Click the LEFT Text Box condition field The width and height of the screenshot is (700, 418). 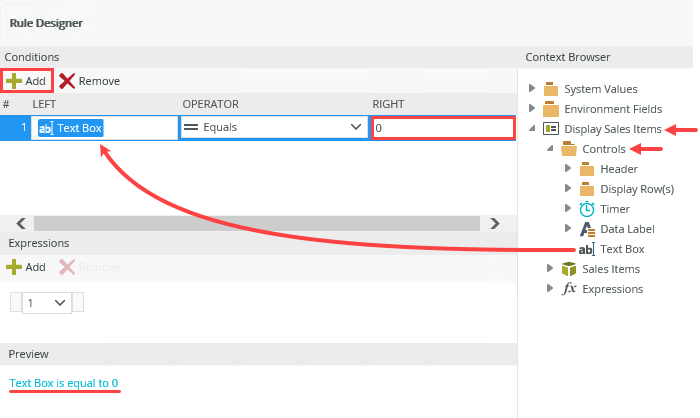(104, 128)
